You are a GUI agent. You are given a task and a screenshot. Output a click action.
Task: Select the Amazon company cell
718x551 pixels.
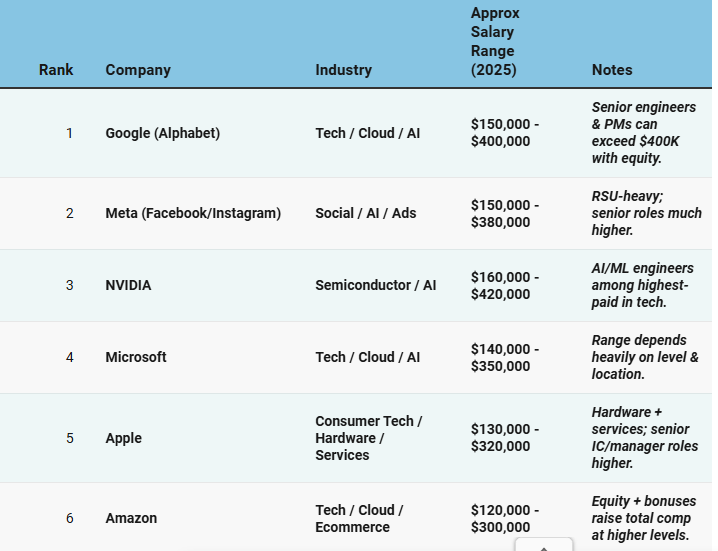pyautogui.click(x=131, y=518)
